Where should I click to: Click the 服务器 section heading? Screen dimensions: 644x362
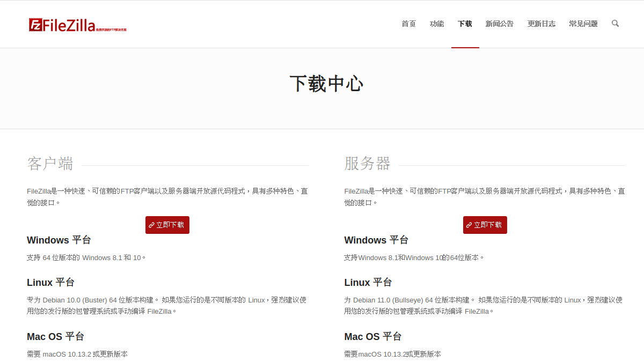click(367, 164)
